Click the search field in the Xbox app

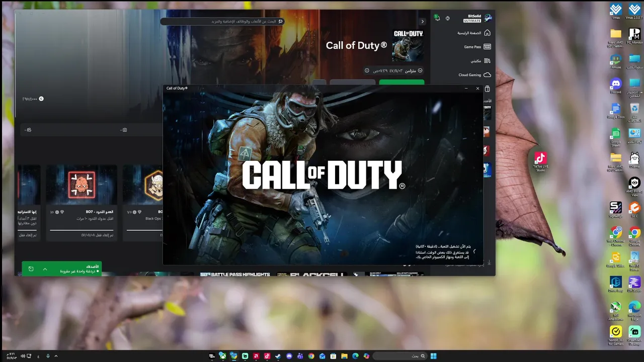click(x=222, y=22)
